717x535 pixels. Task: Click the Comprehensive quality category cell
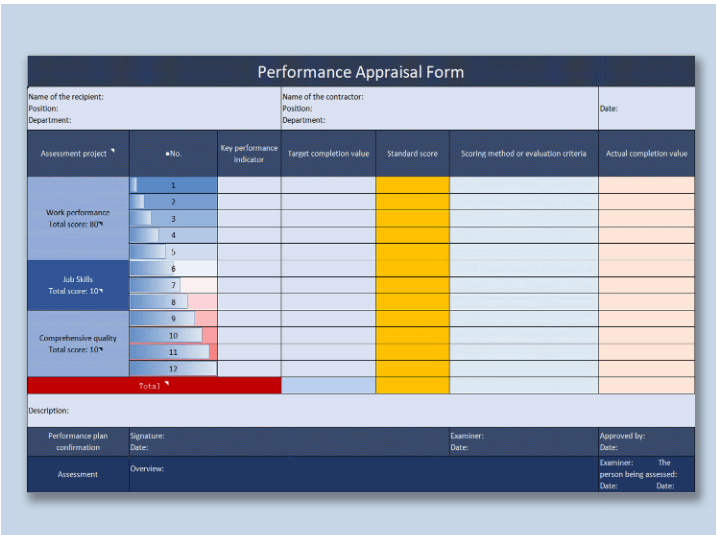[x=78, y=343]
